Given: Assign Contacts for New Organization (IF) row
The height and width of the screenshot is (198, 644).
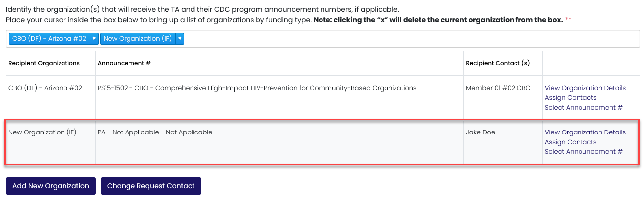Looking at the screenshot, I should point(571,142).
